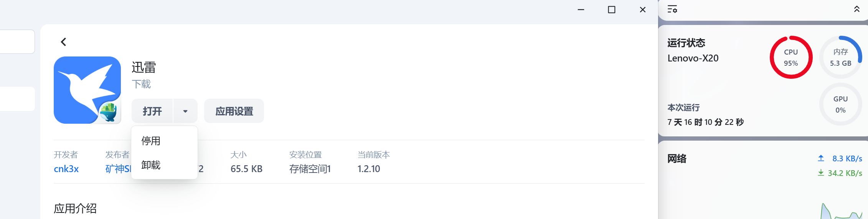The image size is (868, 219).
Task: Click the upload speed arrow icon
Action: point(821,158)
